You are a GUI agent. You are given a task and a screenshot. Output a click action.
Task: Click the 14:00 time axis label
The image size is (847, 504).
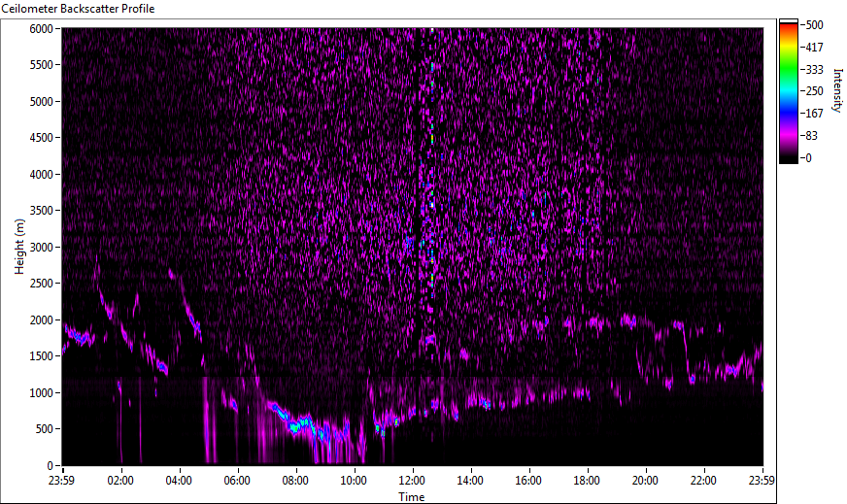(470, 481)
